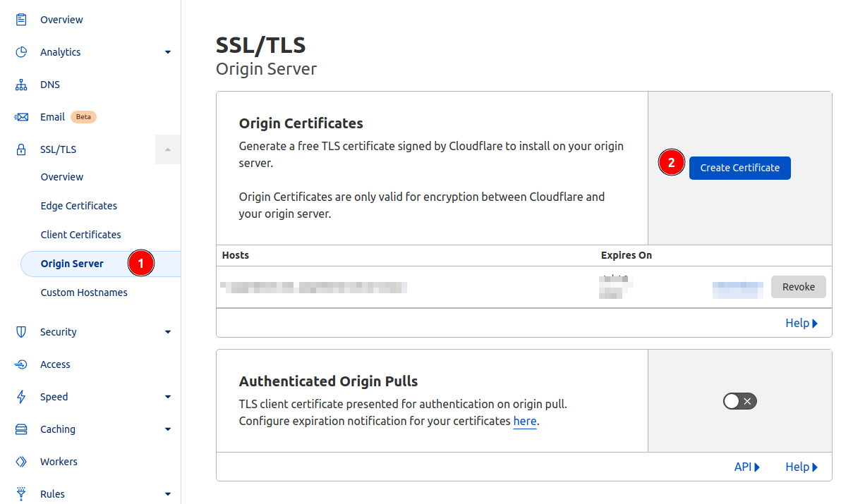Screen dimensions: 865x504
Task: Click the Overview clipboard icon in sidebar
Action: point(21,20)
